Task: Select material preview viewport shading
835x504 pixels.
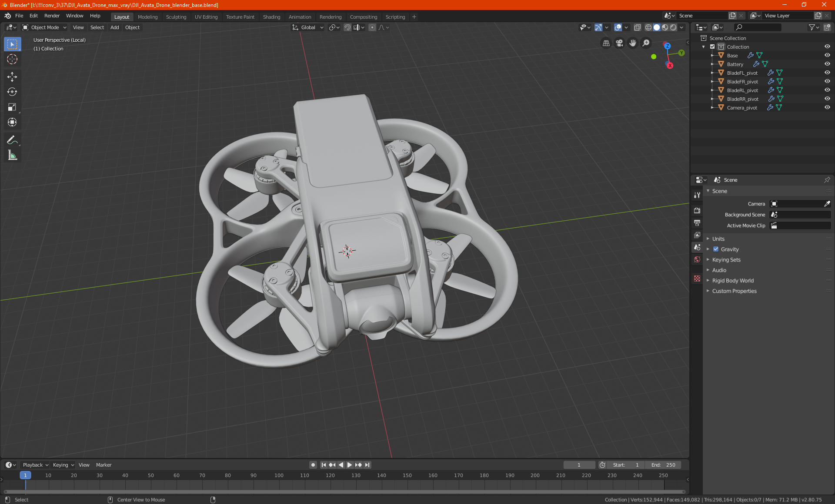Action: 665,27
